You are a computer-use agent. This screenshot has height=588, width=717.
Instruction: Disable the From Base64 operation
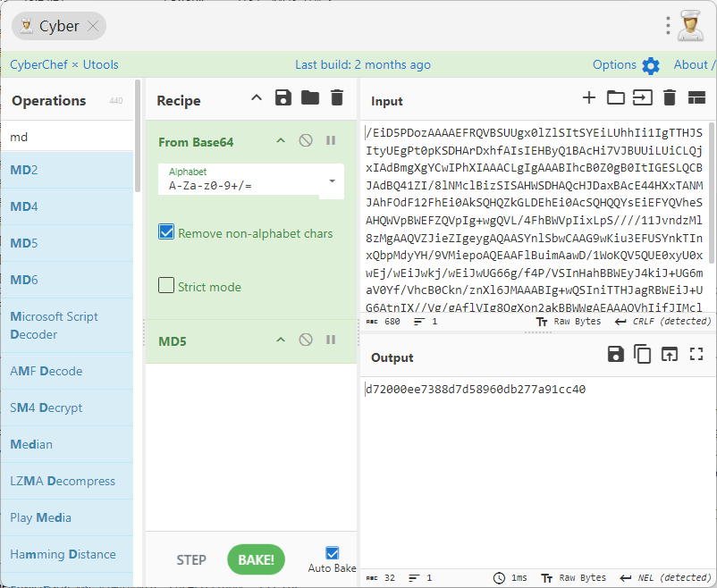coord(306,140)
